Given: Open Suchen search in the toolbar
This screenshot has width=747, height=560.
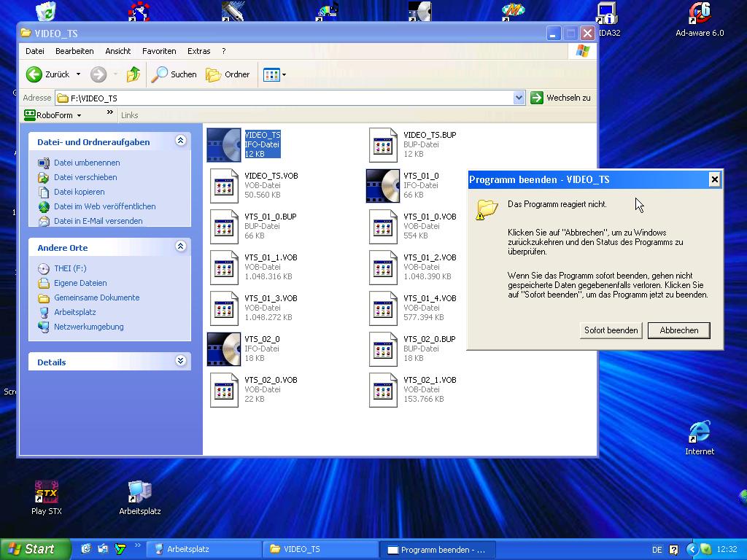Looking at the screenshot, I should (x=174, y=74).
